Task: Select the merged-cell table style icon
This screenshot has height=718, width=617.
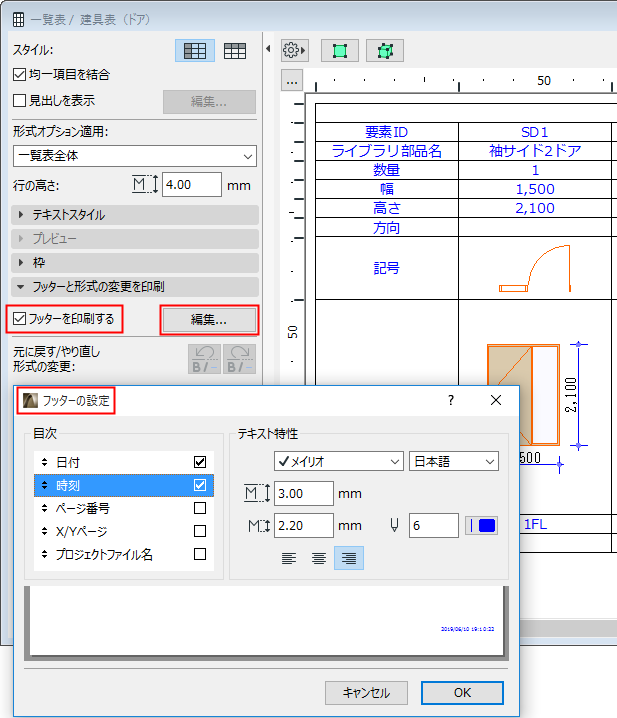Action: (195, 50)
